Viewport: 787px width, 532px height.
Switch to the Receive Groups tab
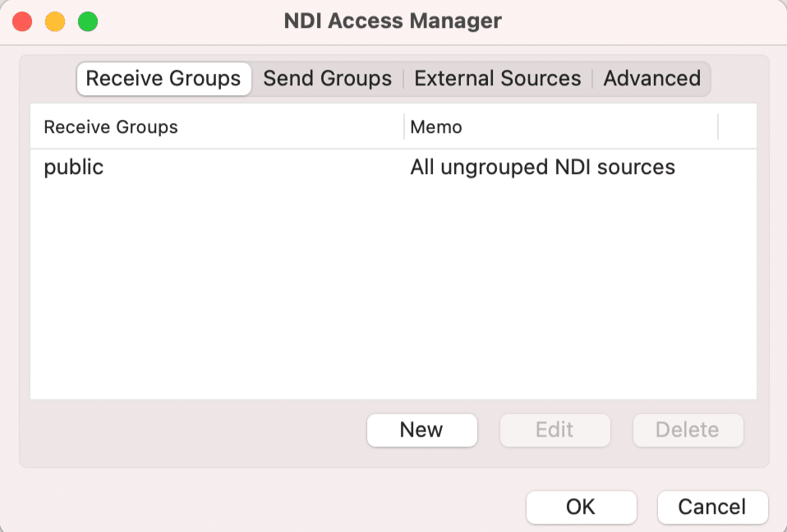(163, 79)
